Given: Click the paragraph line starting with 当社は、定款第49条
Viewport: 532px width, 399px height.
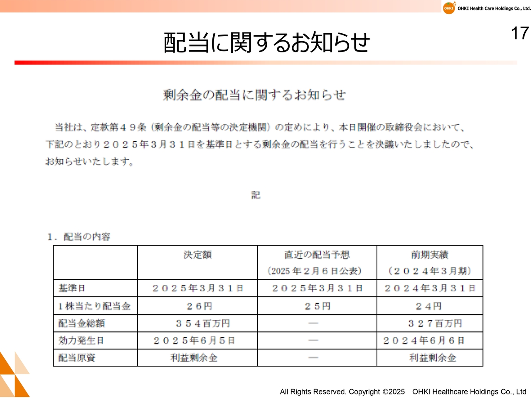Looking at the screenshot, I should 260,127.
